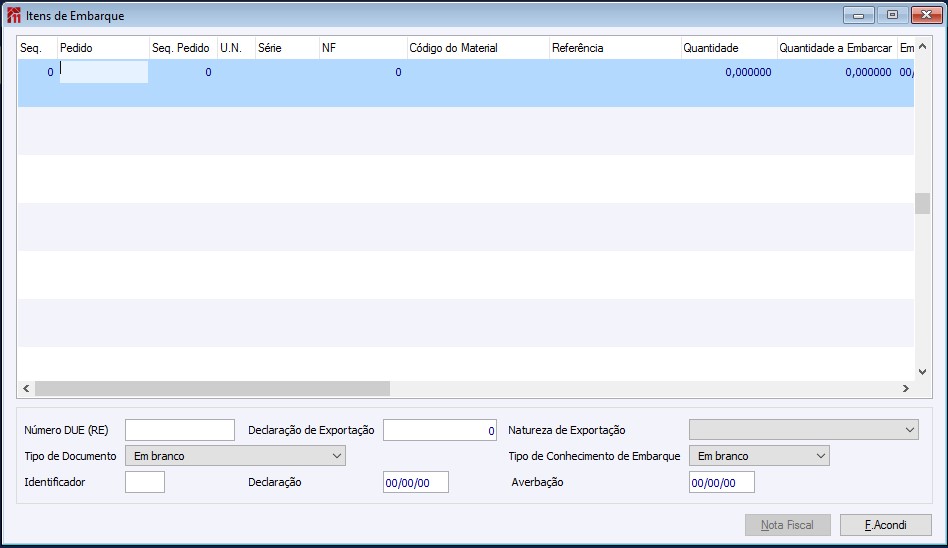Open the Natureza de Exportação dropdown

coord(803,430)
